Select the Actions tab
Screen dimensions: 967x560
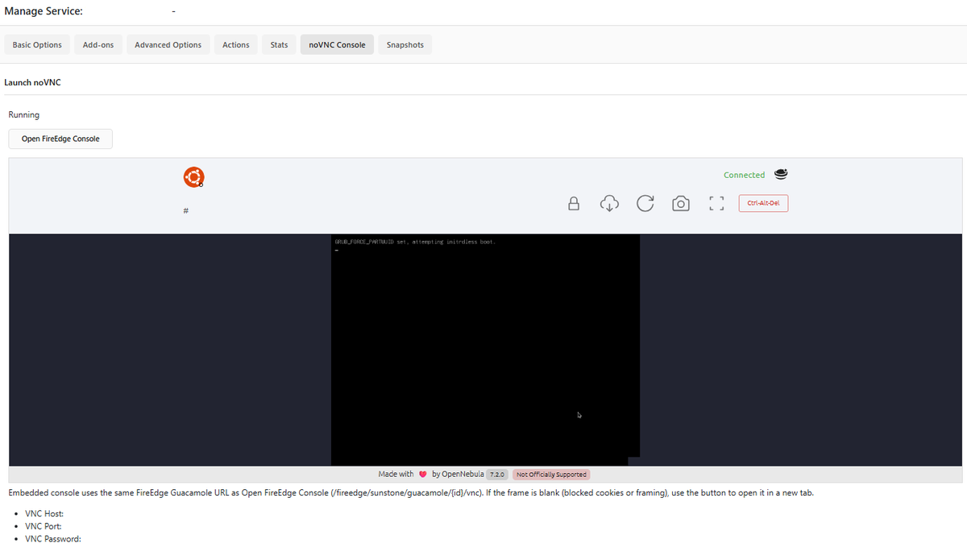236,44
